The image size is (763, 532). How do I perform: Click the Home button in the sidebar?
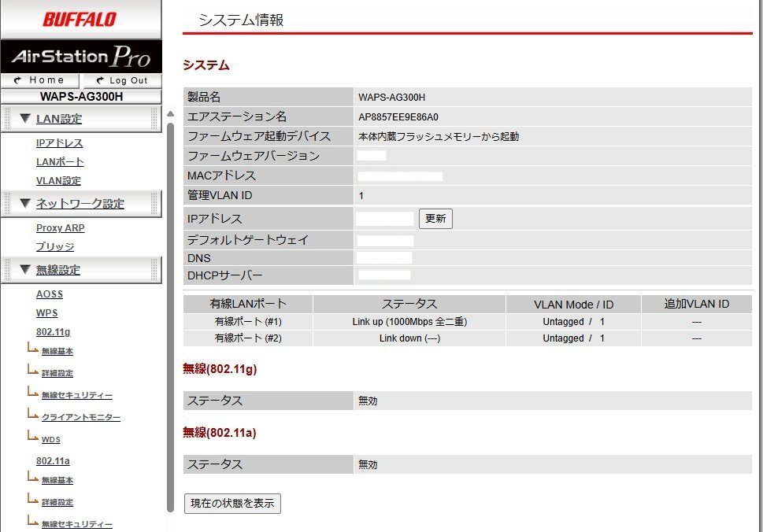pos(40,80)
